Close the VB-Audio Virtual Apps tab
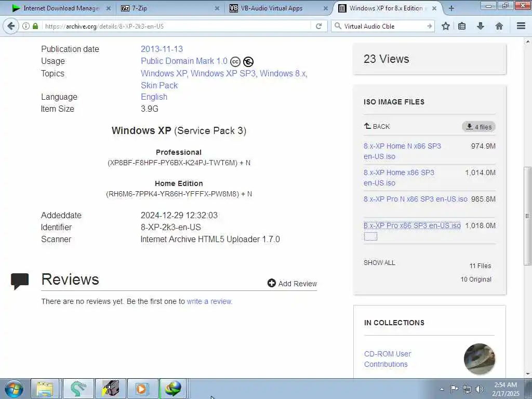Viewport: 532px width, 399px height. pyautogui.click(x=325, y=8)
